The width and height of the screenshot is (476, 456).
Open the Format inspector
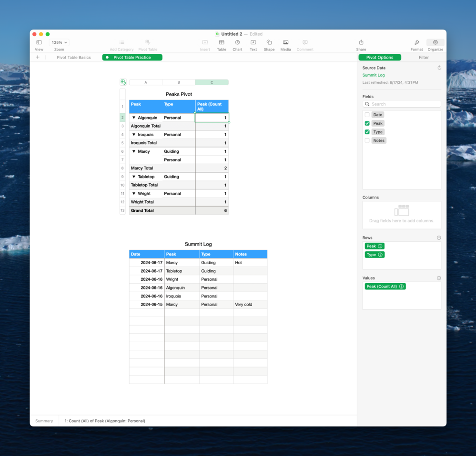tap(417, 42)
